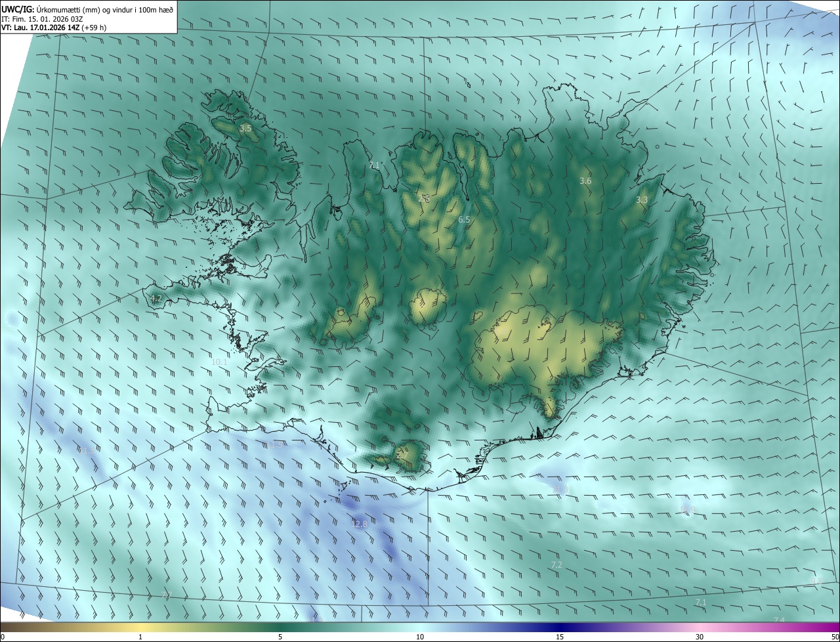The width and height of the screenshot is (840, 642).
Task: Click the 4.2 value label on the map
Action: (156, 299)
